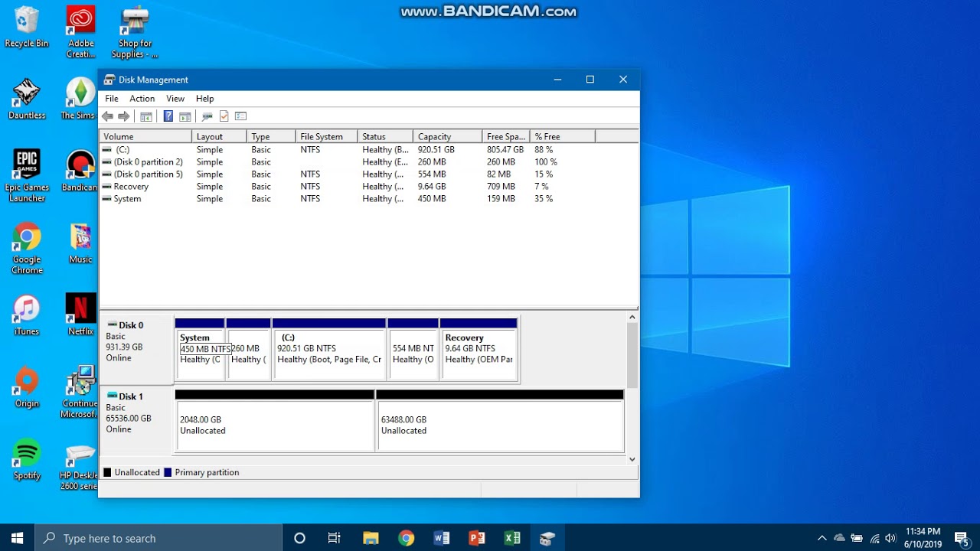980x551 pixels.
Task: Click the disk pane scrollbar down arrow
Action: [x=632, y=459]
